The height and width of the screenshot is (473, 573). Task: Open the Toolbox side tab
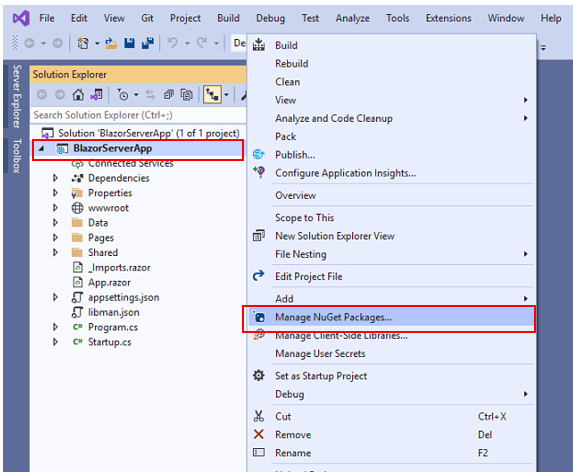point(16,156)
